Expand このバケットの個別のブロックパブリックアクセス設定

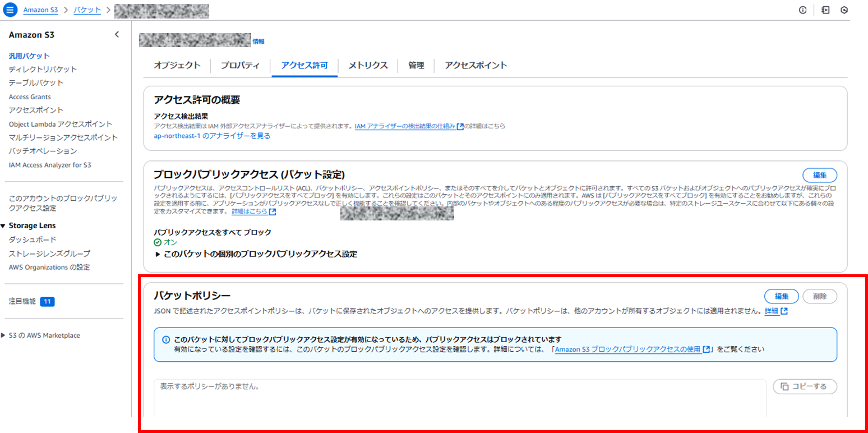(x=256, y=254)
